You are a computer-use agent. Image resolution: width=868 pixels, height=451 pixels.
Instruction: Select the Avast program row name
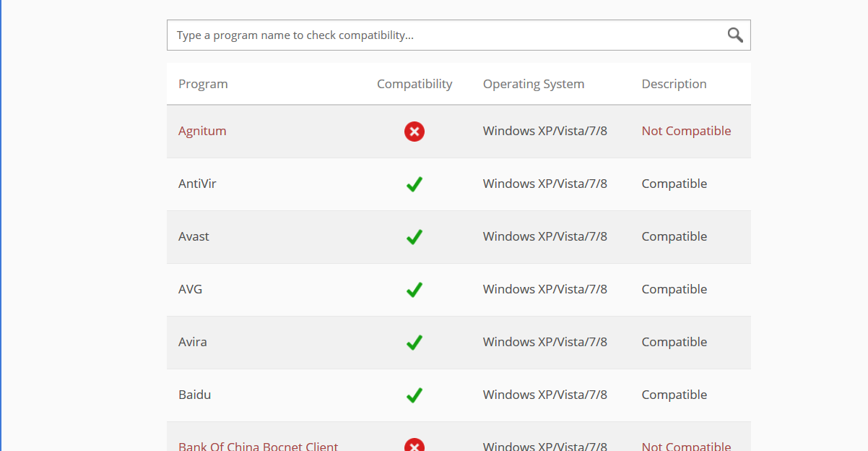(194, 236)
